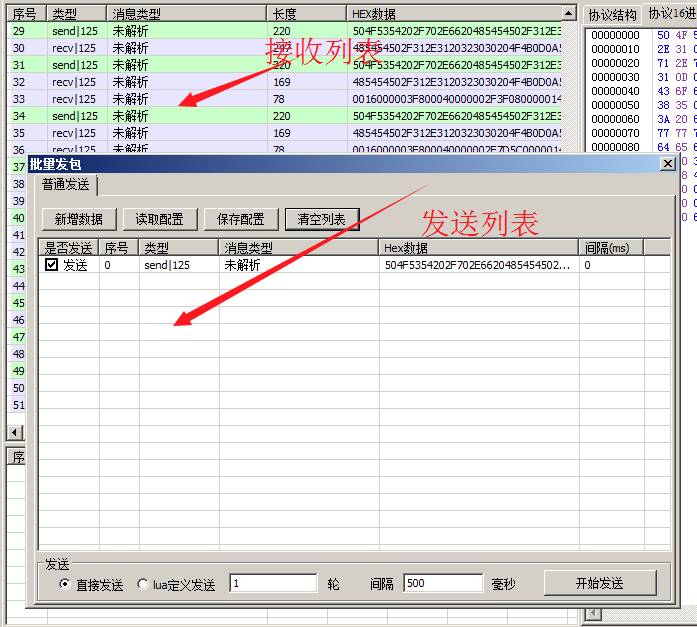Open the 协议16进制 tab
This screenshot has width=697, height=627.
pos(671,14)
